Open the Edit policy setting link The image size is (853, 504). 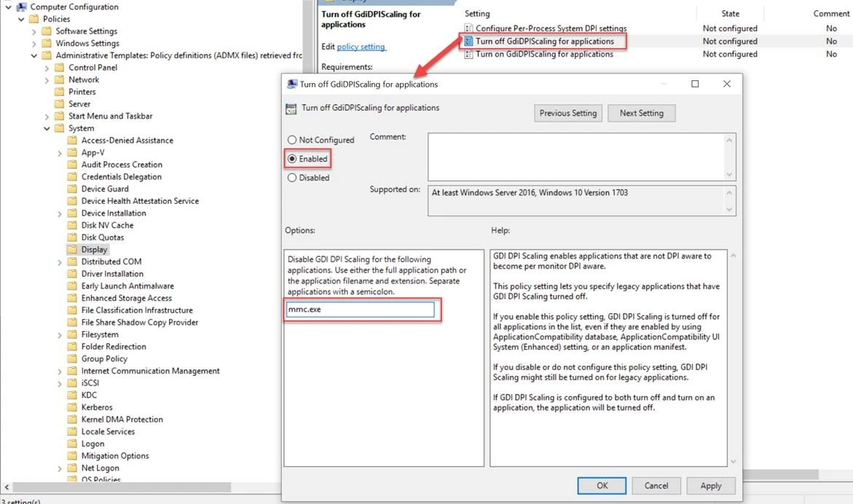click(361, 47)
